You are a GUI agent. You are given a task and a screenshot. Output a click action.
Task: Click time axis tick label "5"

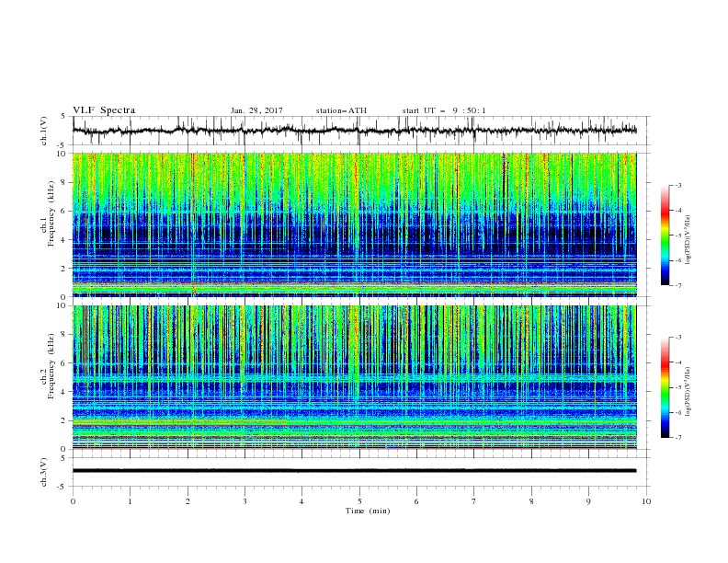coord(359,501)
